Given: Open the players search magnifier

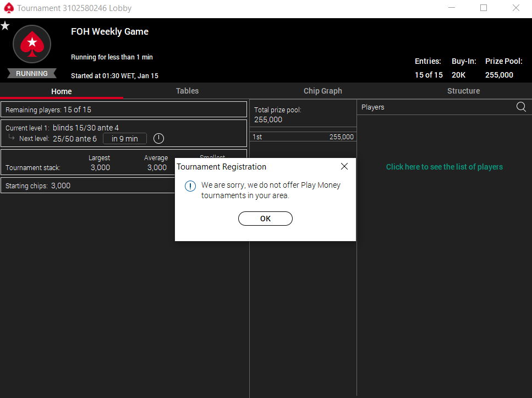Looking at the screenshot, I should (x=521, y=107).
